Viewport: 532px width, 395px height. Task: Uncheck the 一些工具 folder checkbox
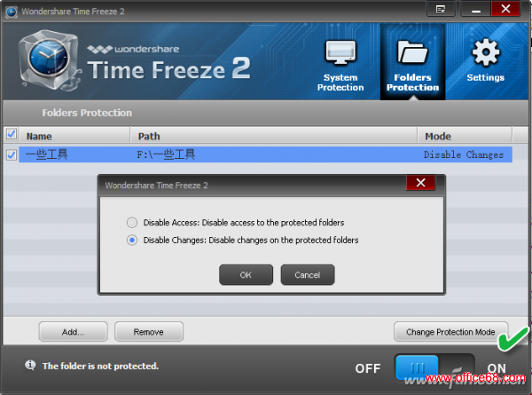[x=12, y=154]
